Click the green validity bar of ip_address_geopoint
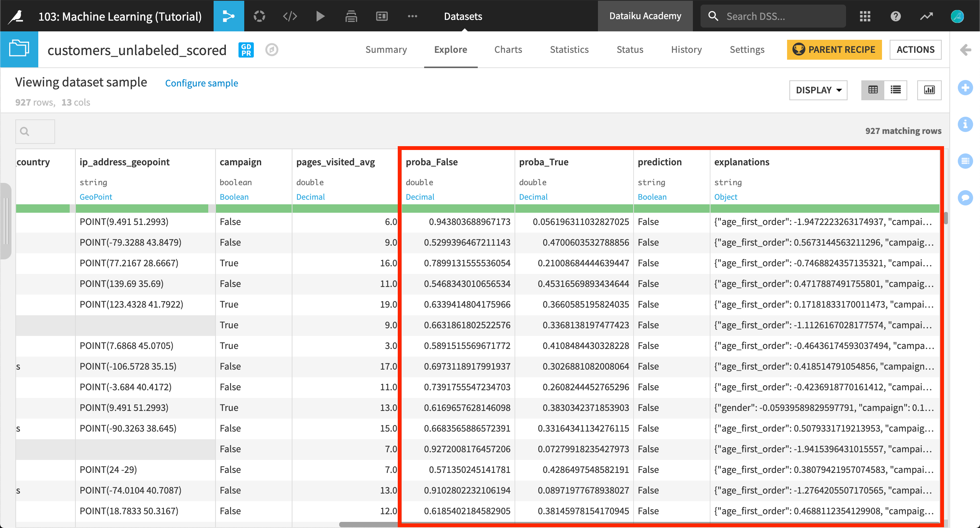This screenshot has width=980, height=528. click(142, 209)
